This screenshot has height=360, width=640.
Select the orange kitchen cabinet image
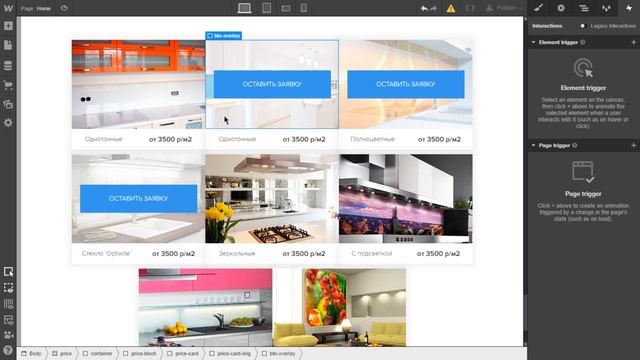138,84
